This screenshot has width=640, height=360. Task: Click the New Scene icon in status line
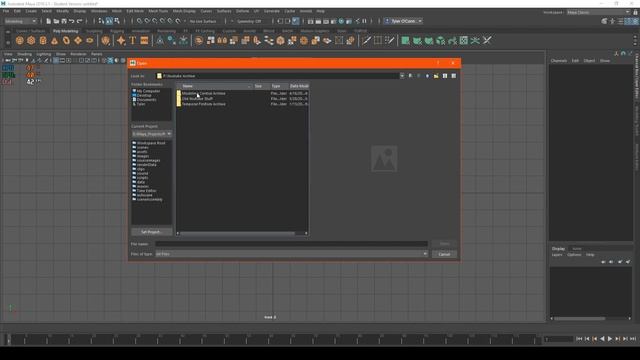[49, 21]
